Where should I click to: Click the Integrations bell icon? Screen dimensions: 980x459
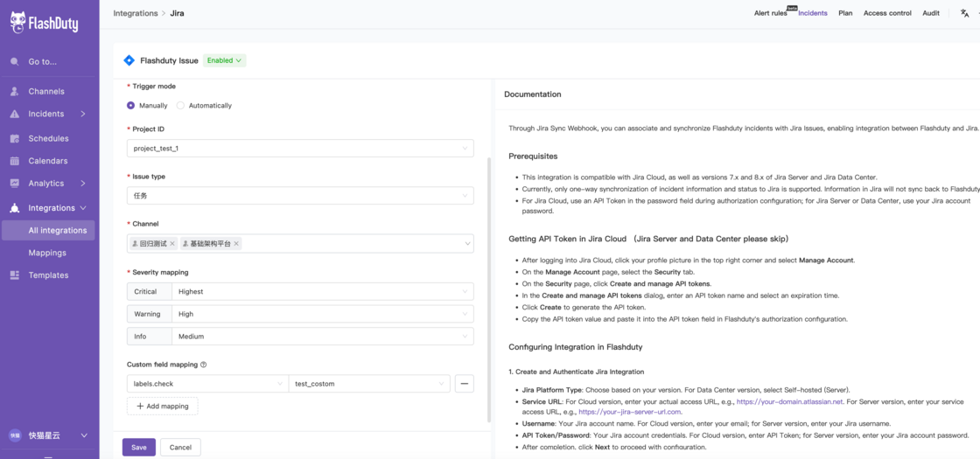pyautogui.click(x=14, y=208)
